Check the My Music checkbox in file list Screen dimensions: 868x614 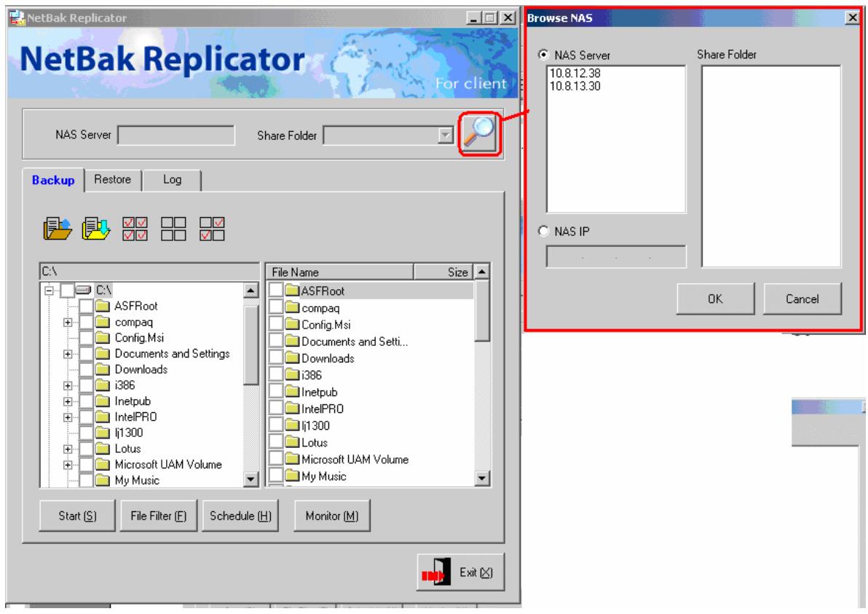276,476
